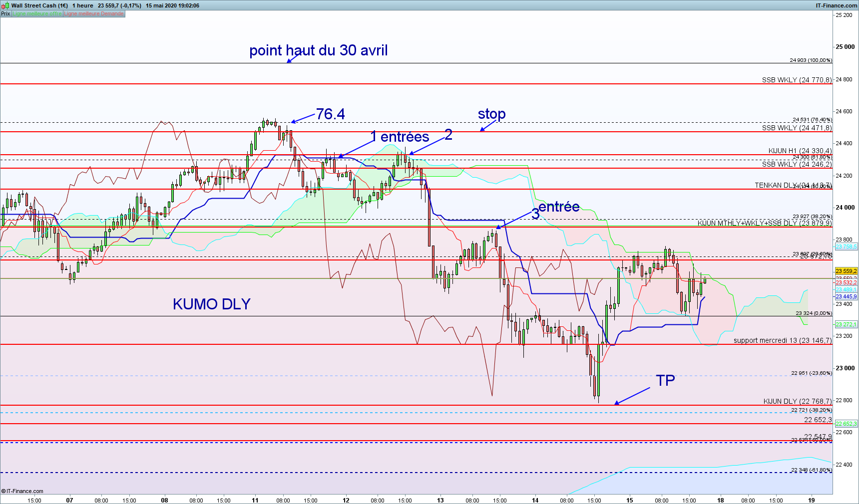This screenshot has height=504, width=859.
Task: Open the Ligne meilleure offre tab
Action: (x=37, y=13)
